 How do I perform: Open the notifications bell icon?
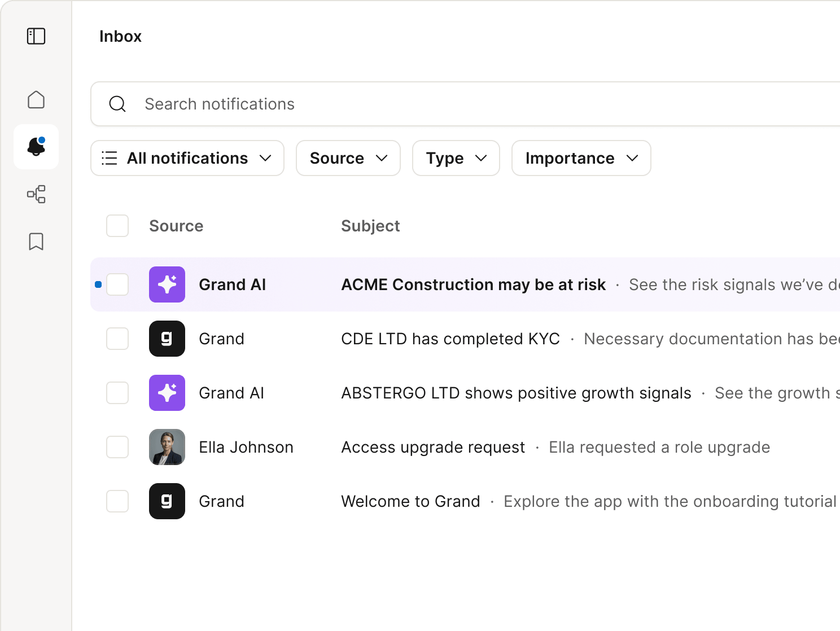(36, 147)
